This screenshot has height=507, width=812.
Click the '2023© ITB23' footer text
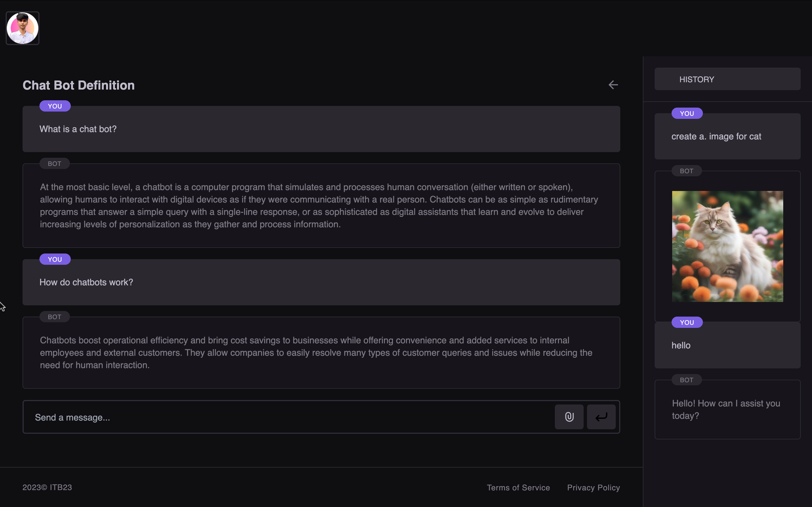click(47, 487)
